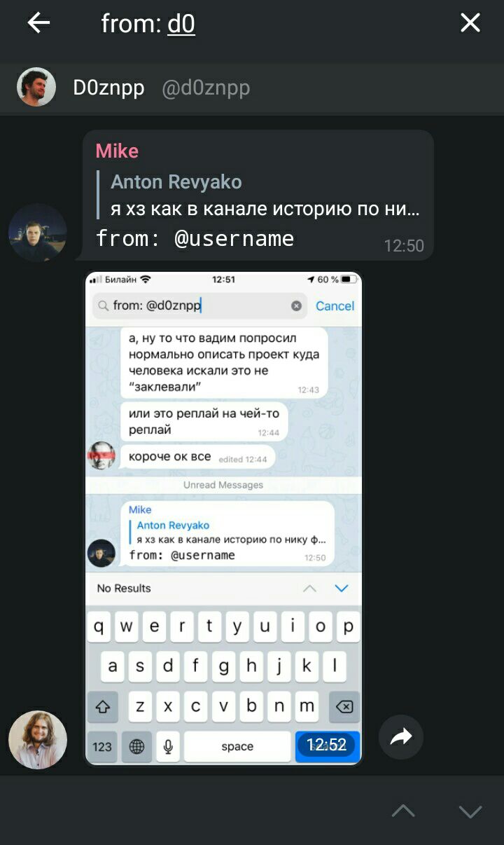Tap the 'from: @username' monospace text

[x=195, y=238]
